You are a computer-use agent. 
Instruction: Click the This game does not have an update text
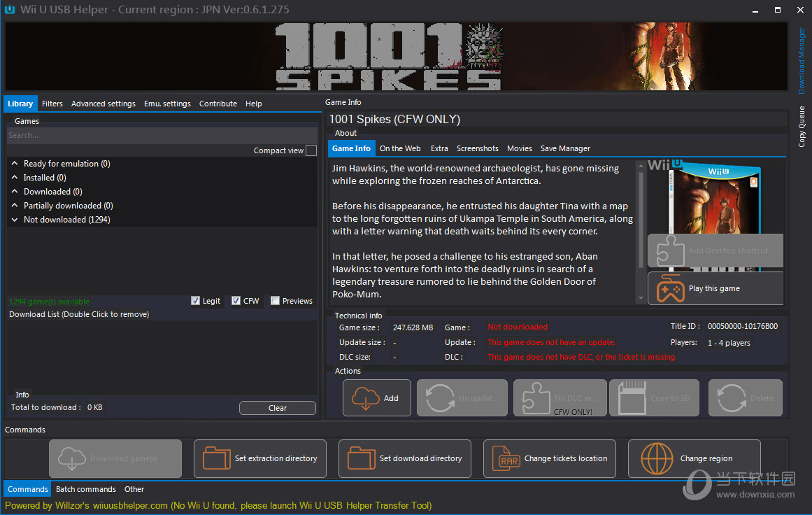coord(552,342)
